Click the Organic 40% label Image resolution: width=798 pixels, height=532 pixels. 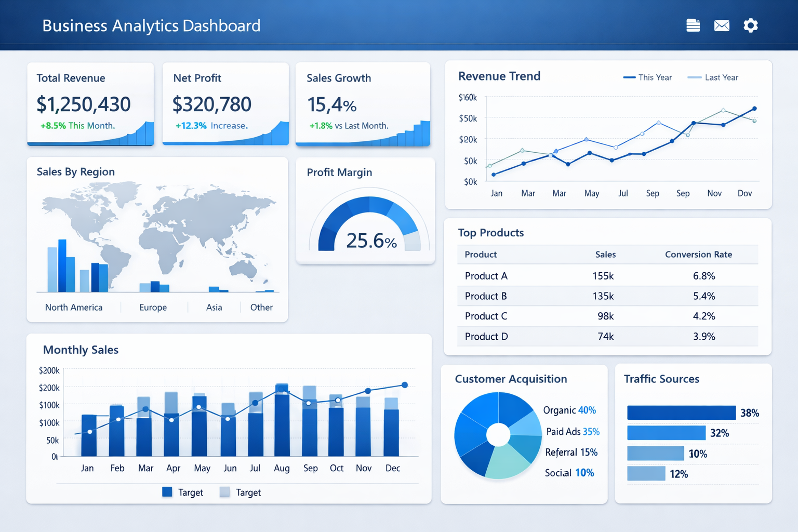569,410
